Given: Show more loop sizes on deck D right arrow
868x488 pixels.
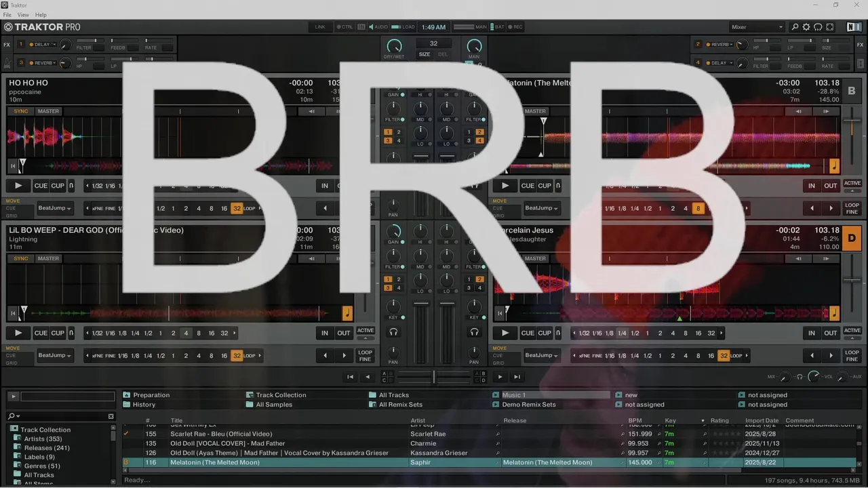Looking at the screenshot, I should tap(722, 333).
